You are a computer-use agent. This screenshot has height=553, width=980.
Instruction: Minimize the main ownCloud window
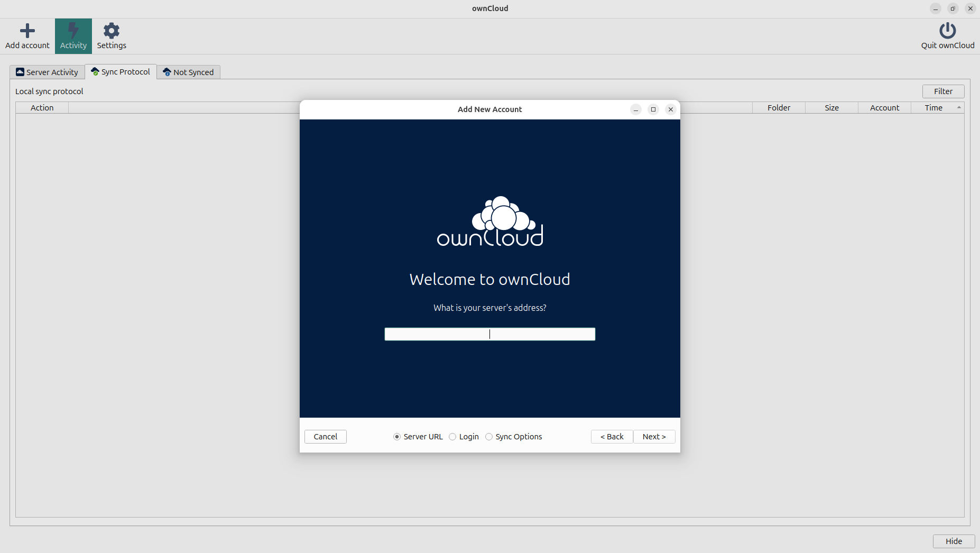tap(936, 8)
